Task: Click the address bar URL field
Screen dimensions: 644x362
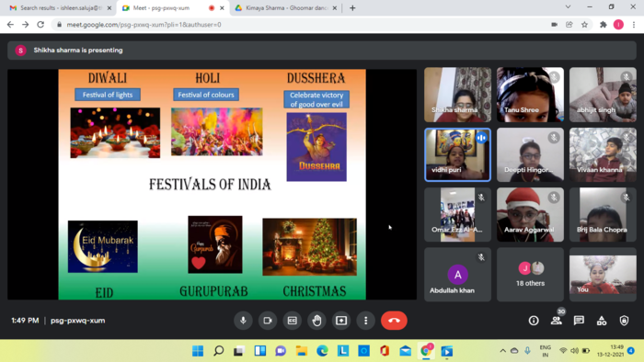Action: pos(304,25)
